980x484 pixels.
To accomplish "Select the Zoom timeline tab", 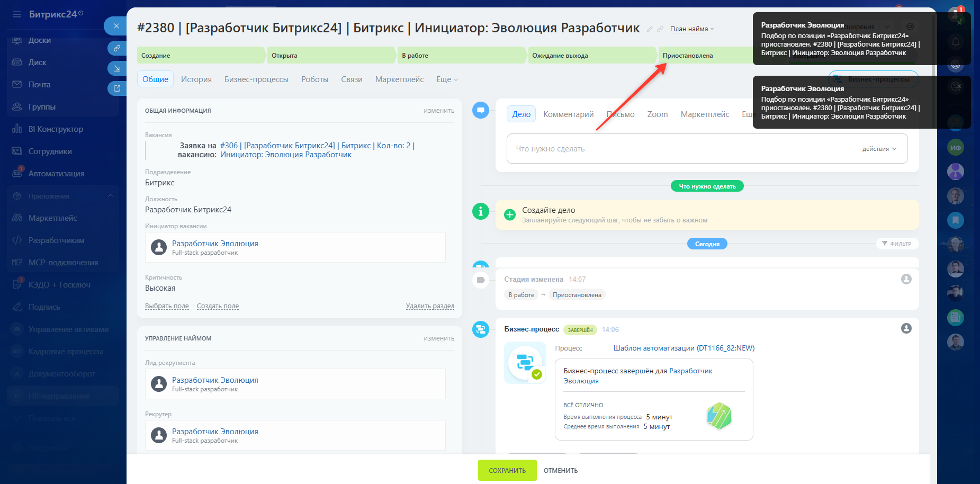I will pyautogui.click(x=658, y=114).
